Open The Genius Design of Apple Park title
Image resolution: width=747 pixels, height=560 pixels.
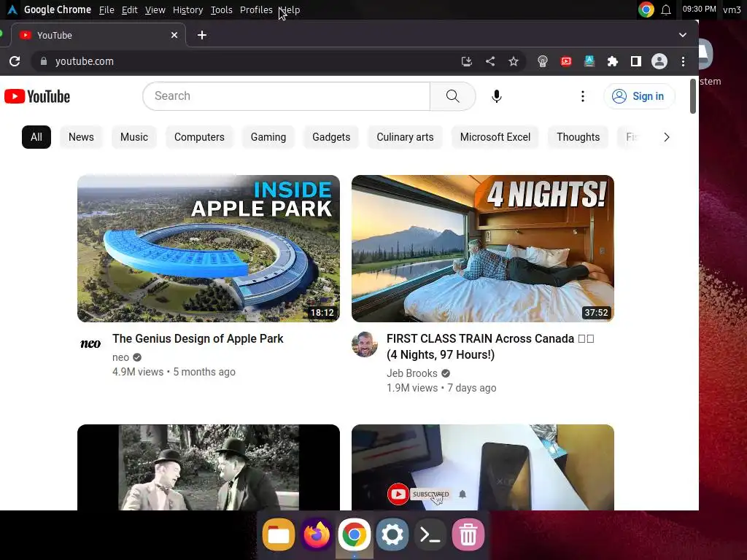pos(198,338)
